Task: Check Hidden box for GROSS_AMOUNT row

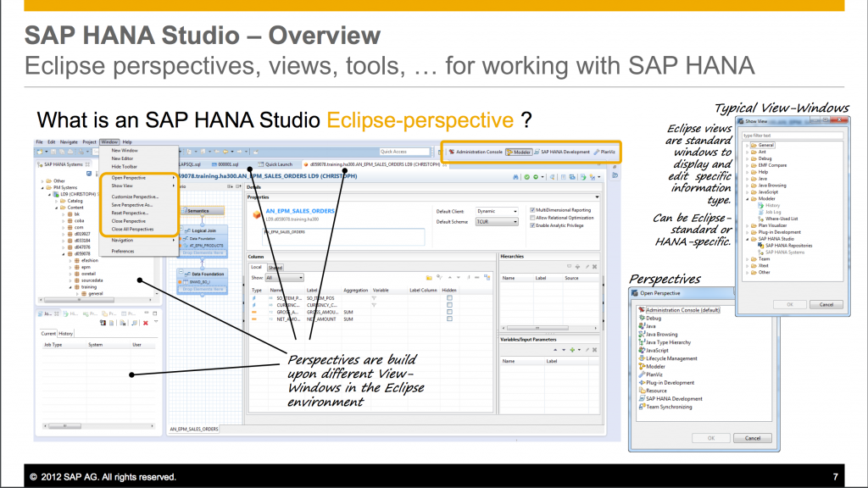Action: pos(449,312)
